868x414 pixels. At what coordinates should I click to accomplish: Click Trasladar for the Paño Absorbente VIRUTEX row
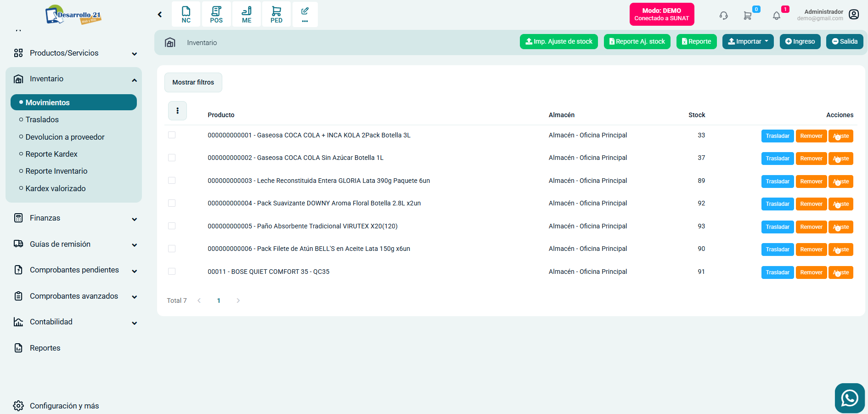(x=777, y=227)
